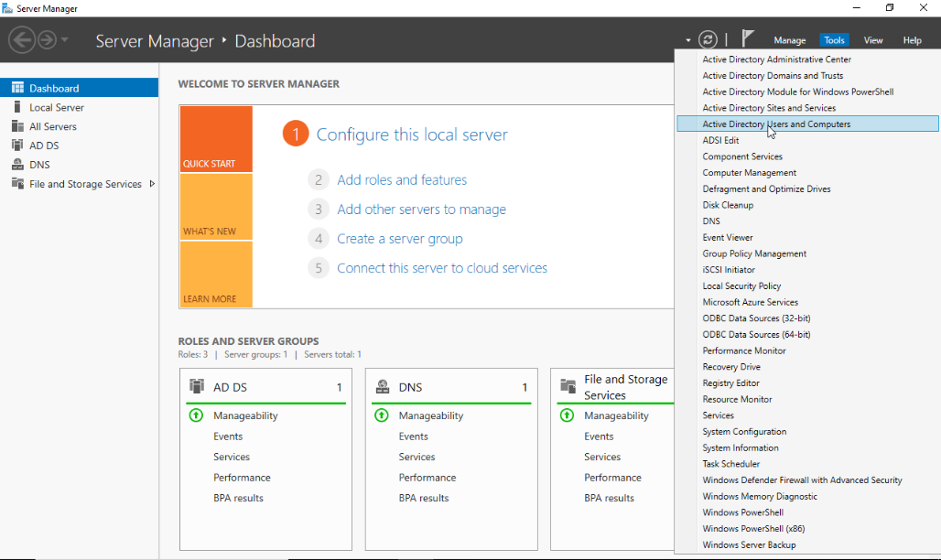Select Active Directory Users and Computers

776,124
